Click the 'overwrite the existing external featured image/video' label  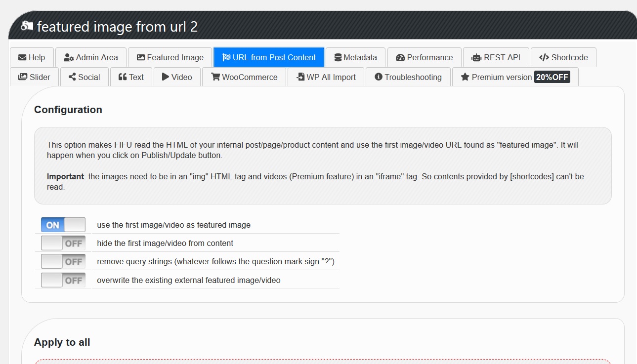[x=189, y=281]
